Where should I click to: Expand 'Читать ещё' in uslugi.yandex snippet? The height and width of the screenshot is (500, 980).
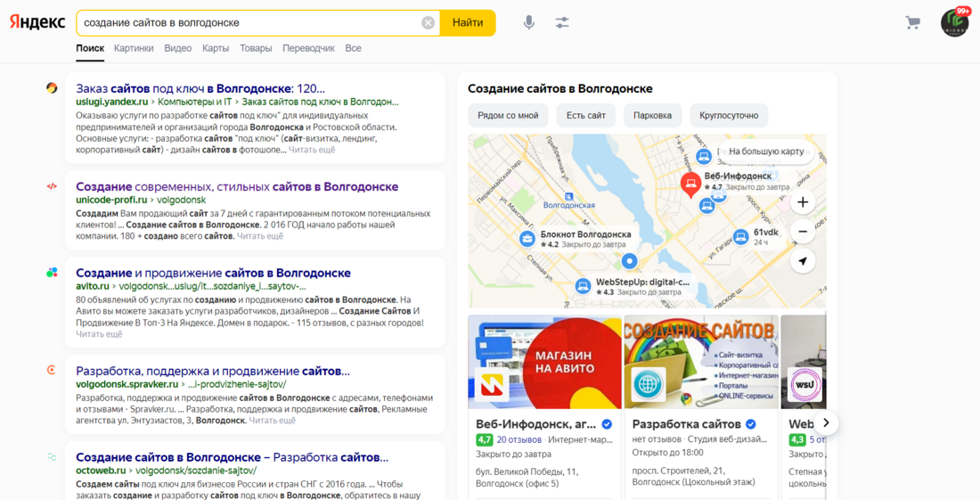[312, 150]
